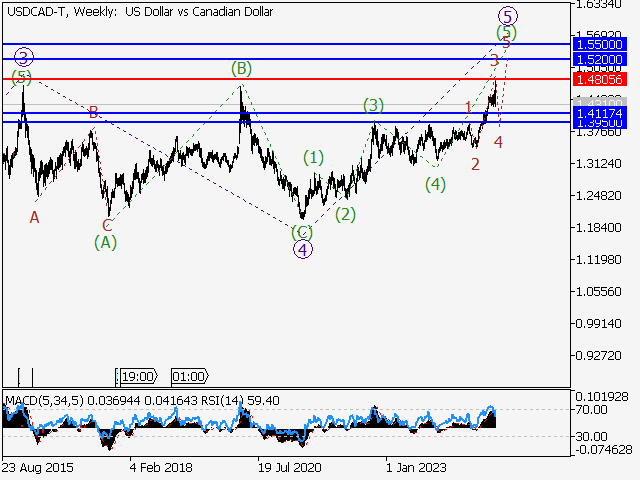Click the purple circled 5 wave label

point(508,15)
